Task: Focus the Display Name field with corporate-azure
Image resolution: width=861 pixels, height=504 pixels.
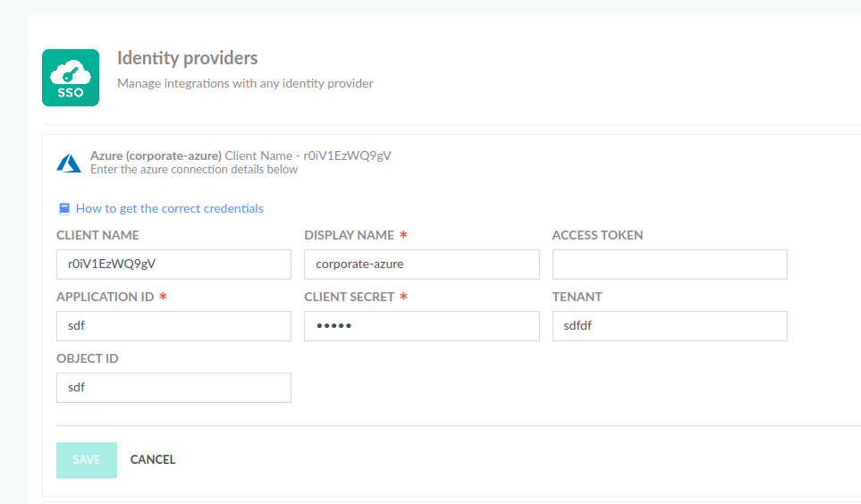Action: tap(421, 265)
